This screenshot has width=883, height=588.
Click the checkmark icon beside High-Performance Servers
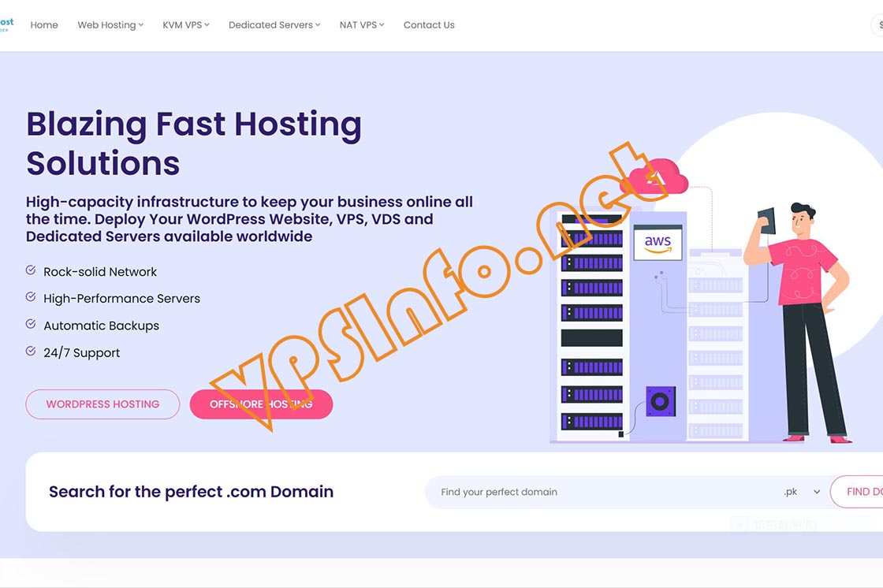tap(31, 297)
